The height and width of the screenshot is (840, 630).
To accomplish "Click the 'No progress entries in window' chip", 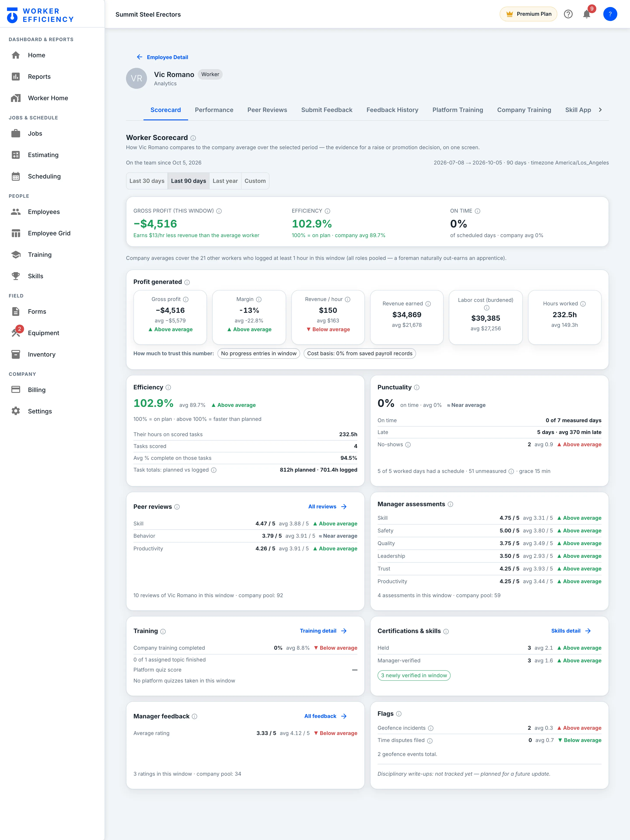I will [x=259, y=353].
